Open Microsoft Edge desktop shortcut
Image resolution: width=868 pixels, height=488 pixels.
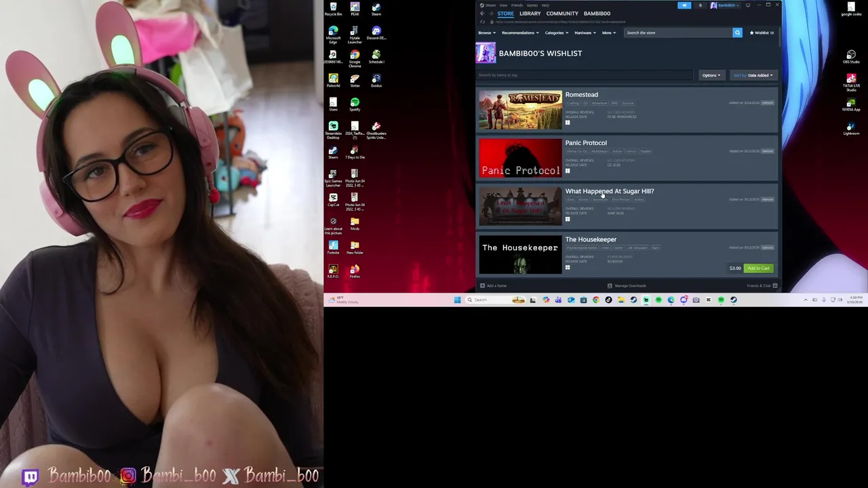pos(333,33)
